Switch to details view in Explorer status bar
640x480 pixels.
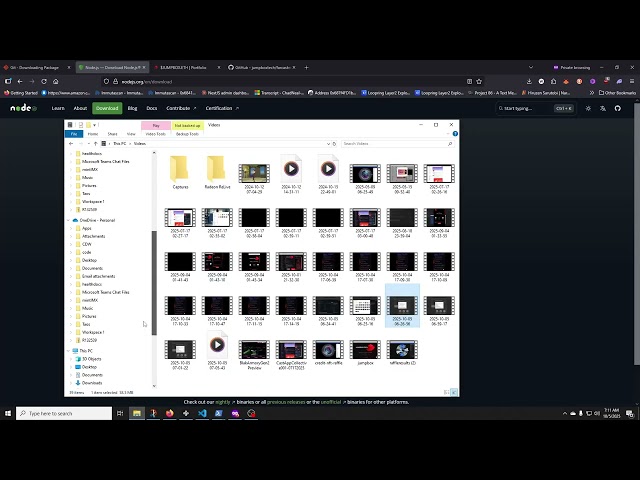point(447,392)
